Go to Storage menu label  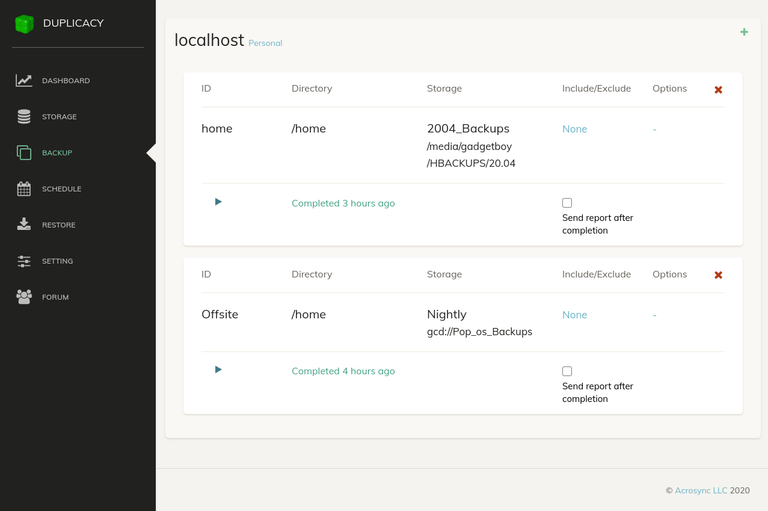point(59,117)
